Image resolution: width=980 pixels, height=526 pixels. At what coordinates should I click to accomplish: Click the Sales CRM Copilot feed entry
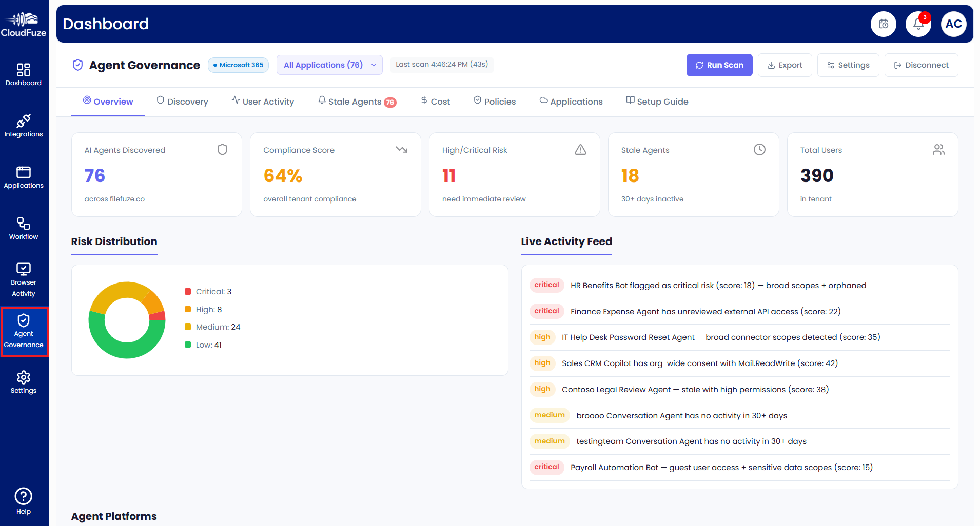[739, 363]
